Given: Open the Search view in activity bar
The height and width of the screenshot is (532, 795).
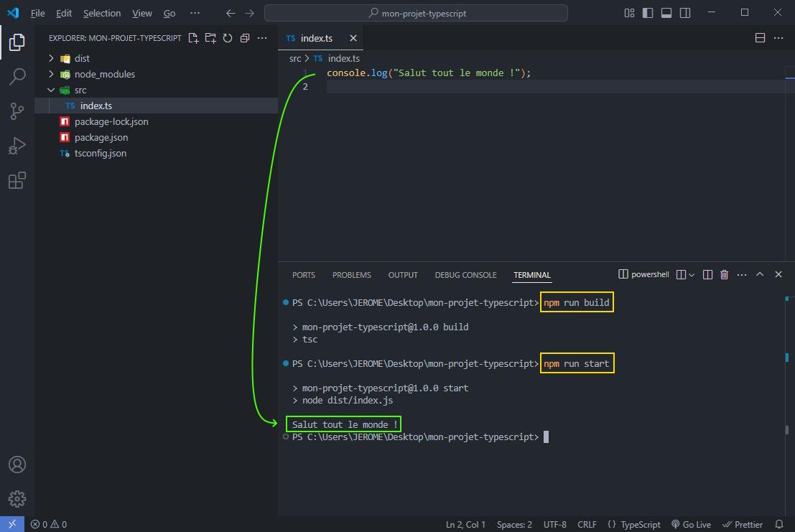Looking at the screenshot, I should pos(17,77).
